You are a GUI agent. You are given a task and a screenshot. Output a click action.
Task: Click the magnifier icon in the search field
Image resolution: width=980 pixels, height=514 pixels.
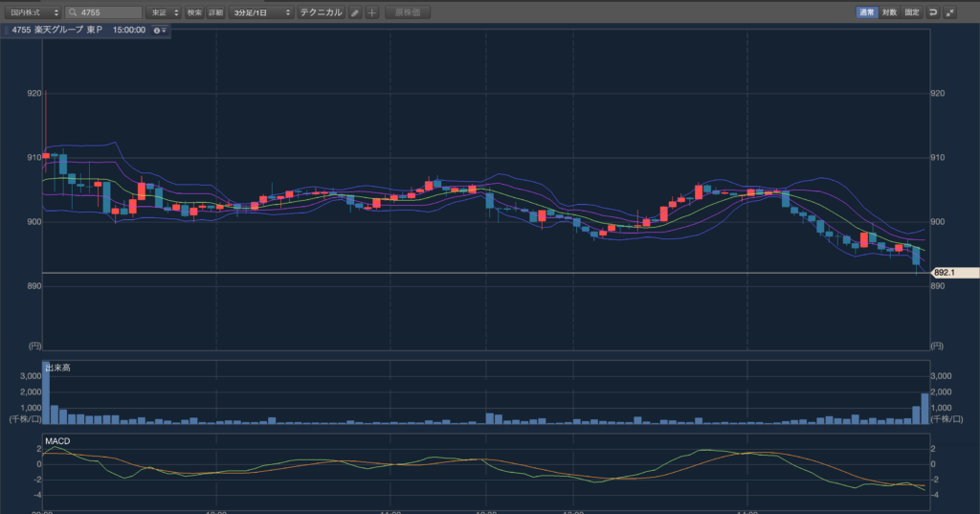click(x=73, y=12)
